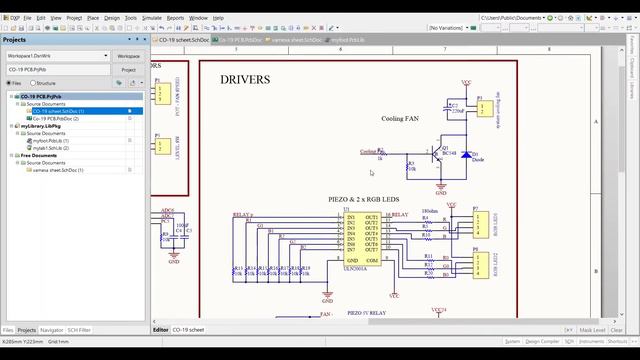Click the Project button

pyautogui.click(x=128, y=70)
